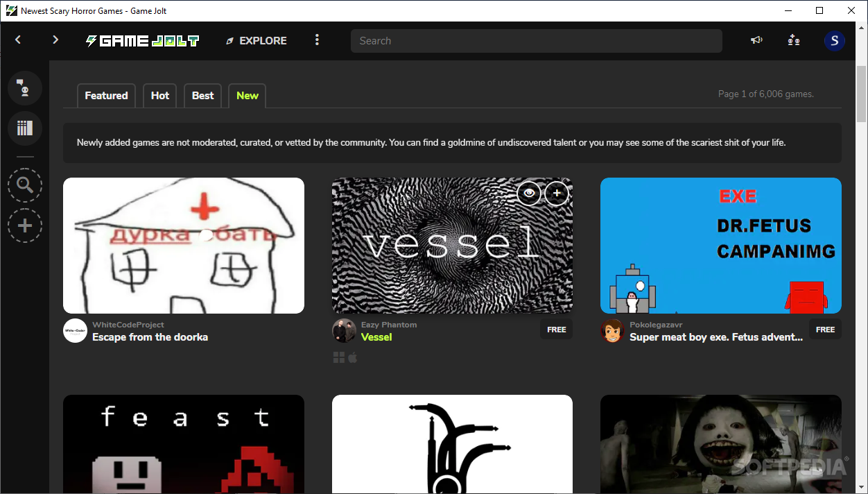This screenshot has height=494, width=868.
Task: Click the scrollbar up arrow
Action: coord(862,27)
